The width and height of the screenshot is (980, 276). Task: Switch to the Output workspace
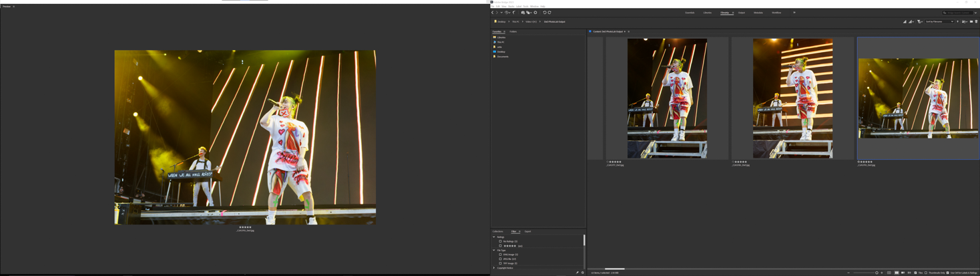pos(742,13)
